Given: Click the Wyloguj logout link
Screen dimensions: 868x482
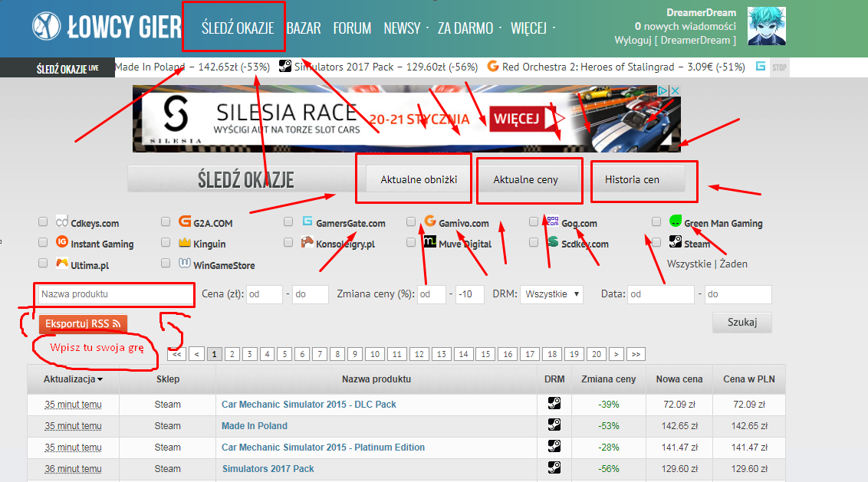Looking at the screenshot, I should [633, 41].
